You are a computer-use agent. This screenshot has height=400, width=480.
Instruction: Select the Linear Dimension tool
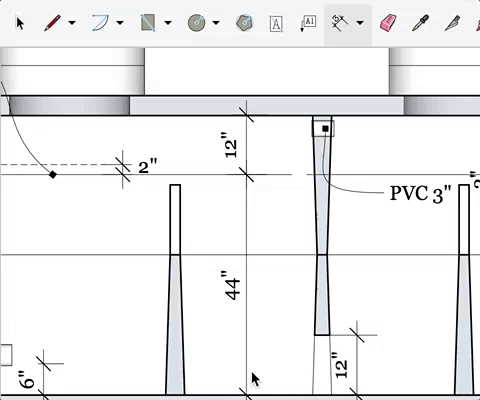coord(339,23)
